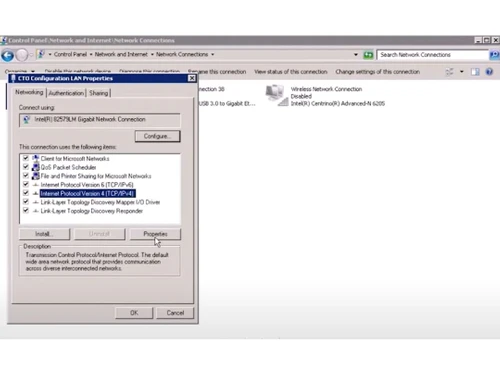Select Internet Protocol Version 6 (TCP/IPv6) item
Screen dimensions: 500x375
(87, 185)
